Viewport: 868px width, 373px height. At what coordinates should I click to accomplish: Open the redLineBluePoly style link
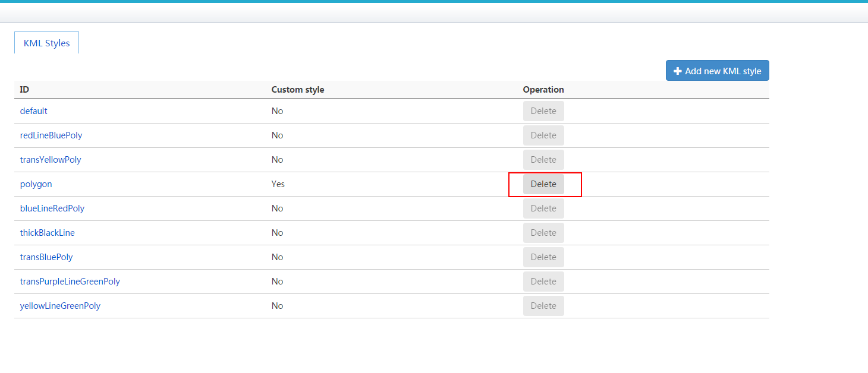click(x=51, y=135)
